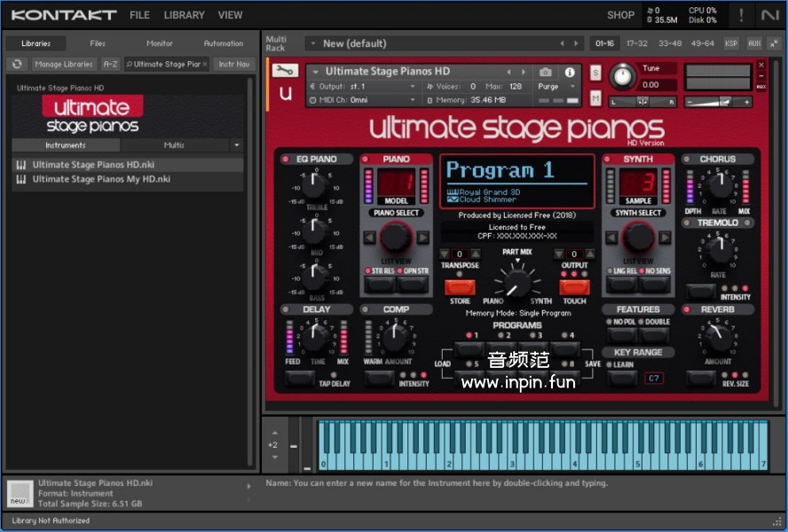Open the Purge dropdown menu
Image resolution: width=788 pixels, height=532 pixels.
(556, 86)
